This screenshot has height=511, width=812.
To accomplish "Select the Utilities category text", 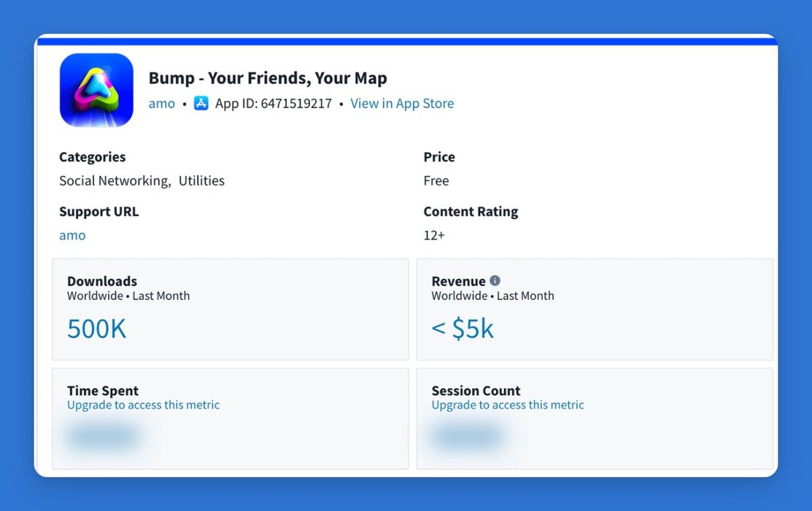I will click(201, 180).
